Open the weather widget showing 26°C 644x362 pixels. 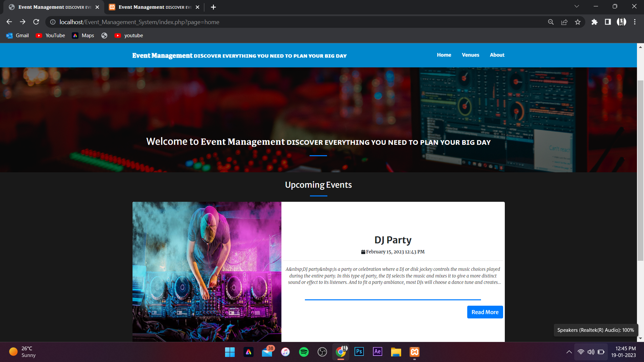point(23,352)
